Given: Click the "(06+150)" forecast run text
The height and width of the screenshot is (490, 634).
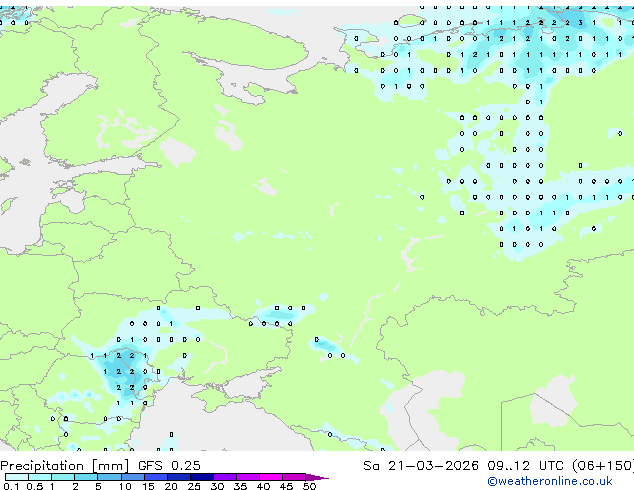Looking at the screenshot, I should tap(603, 466).
